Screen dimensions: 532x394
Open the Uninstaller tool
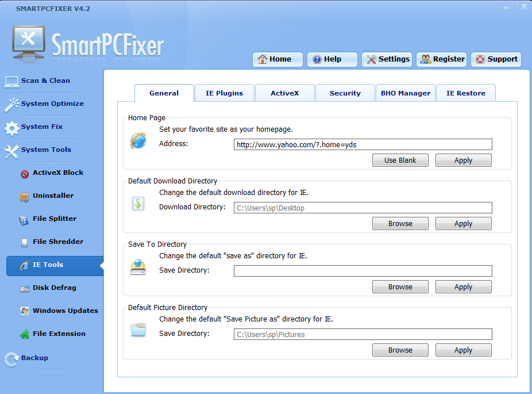[53, 196]
